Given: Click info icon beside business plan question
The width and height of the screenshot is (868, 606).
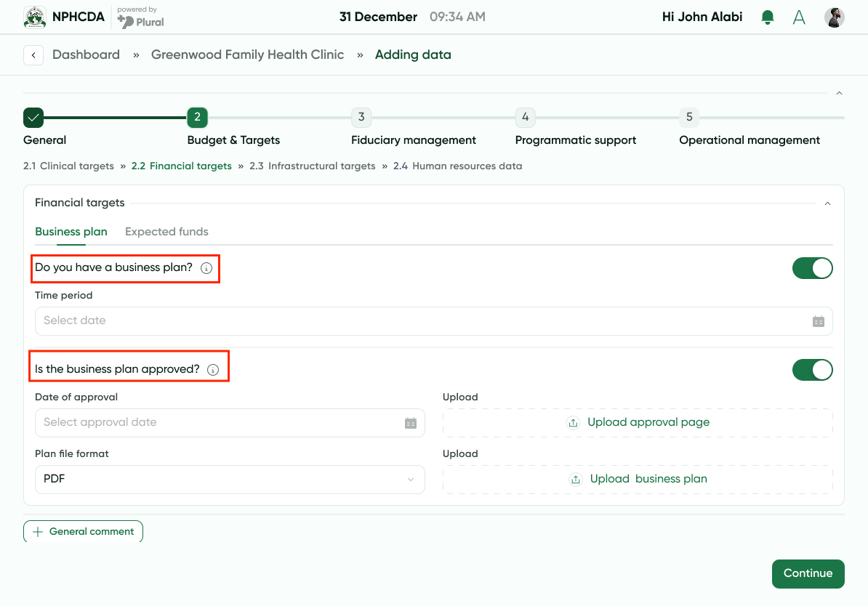Looking at the screenshot, I should point(206,268).
